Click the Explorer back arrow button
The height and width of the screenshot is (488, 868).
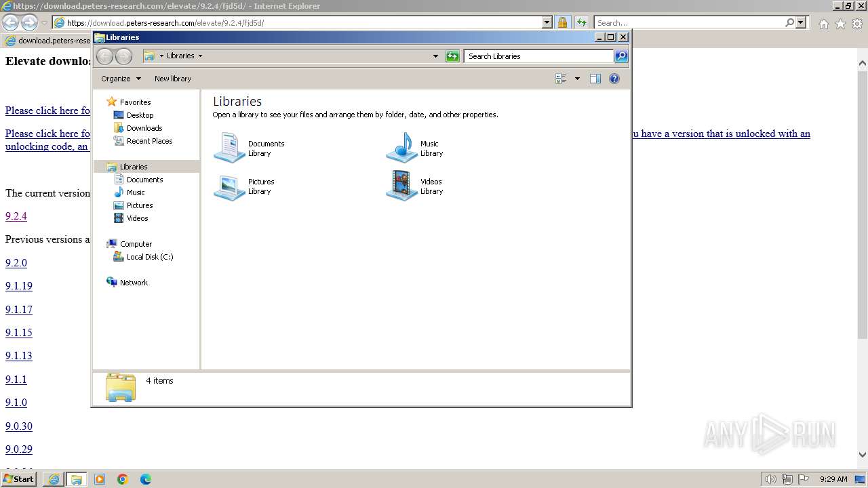[104, 56]
